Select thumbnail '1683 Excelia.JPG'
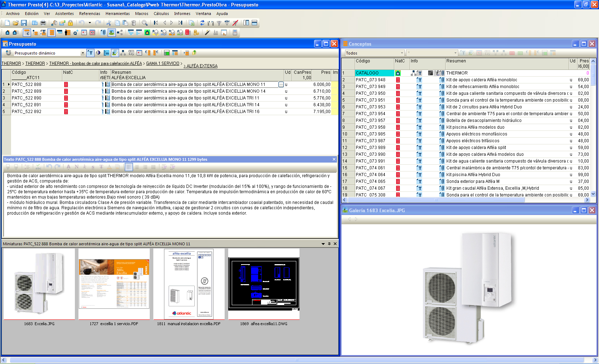 pyautogui.click(x=39, y=288)
